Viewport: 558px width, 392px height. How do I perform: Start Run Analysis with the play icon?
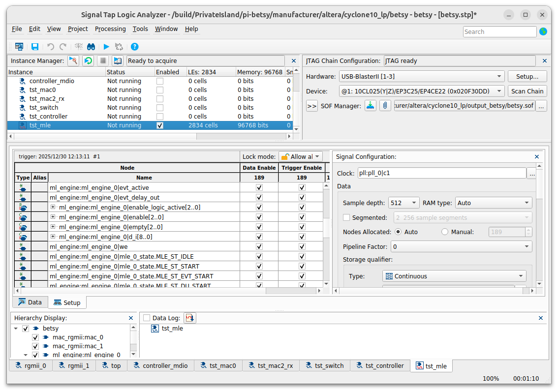pos(106,47)
